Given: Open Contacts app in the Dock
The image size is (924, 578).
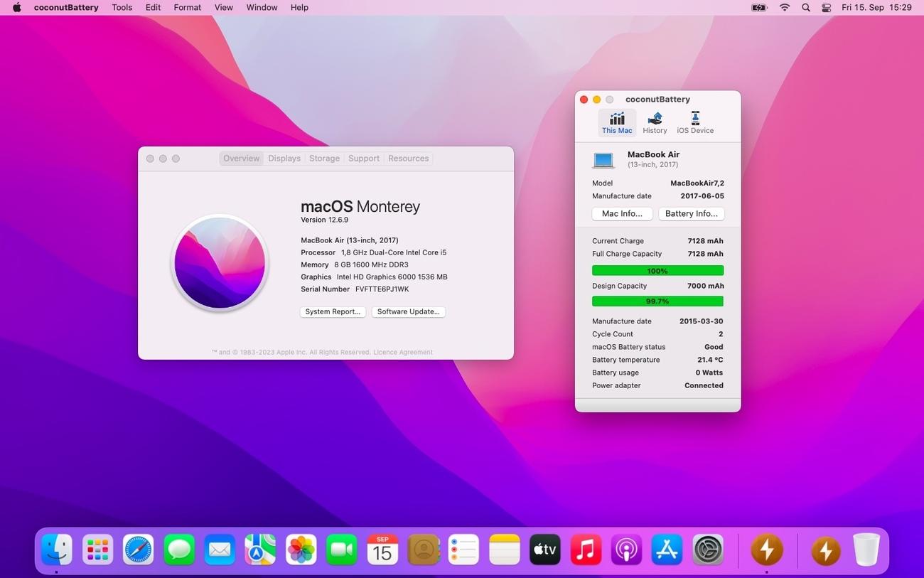Looking at the screenshot, I should tap(424, 550).
